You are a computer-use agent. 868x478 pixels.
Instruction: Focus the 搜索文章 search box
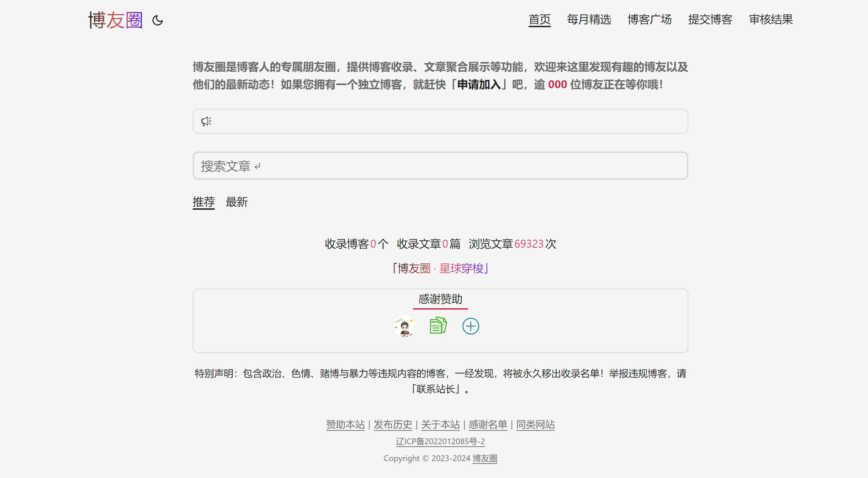click(x=440, y=166)
